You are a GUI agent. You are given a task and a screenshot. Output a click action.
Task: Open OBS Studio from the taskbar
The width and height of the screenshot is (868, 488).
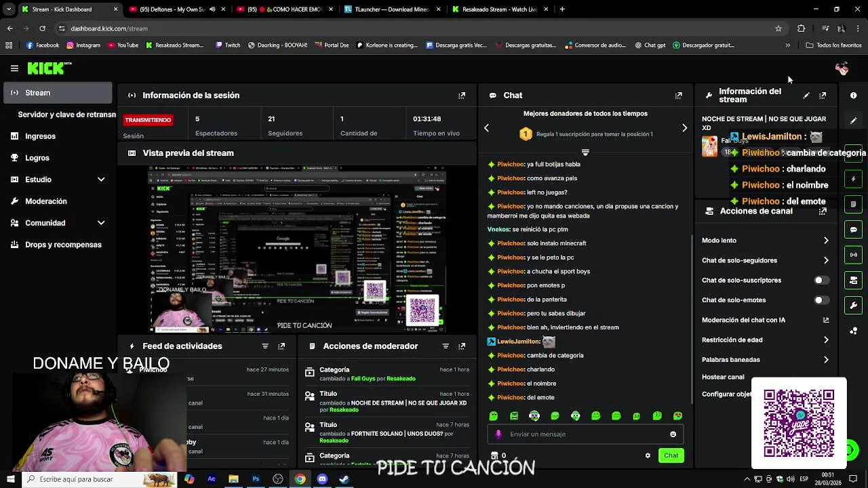[x=278, y=479]
